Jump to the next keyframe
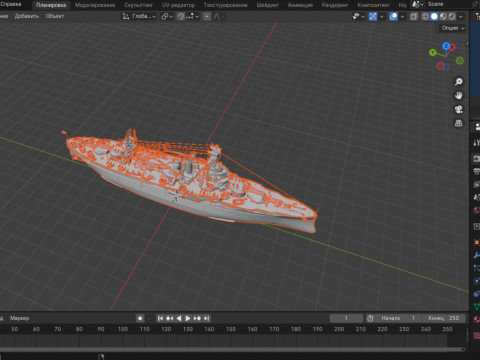480x360 pixels. [x=197, y=318]
